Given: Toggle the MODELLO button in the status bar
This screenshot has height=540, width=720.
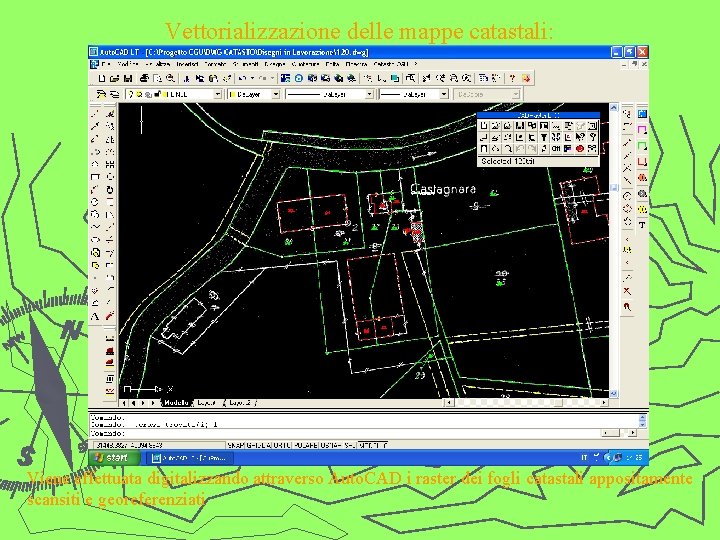Looking at the screenshot, I should tap(372, 445).
